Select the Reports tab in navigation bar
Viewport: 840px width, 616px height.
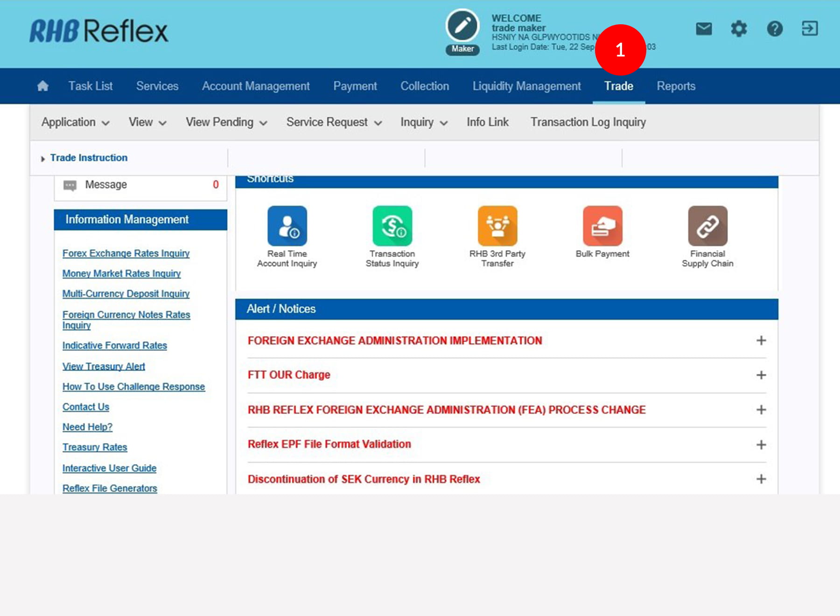point(676,86)
